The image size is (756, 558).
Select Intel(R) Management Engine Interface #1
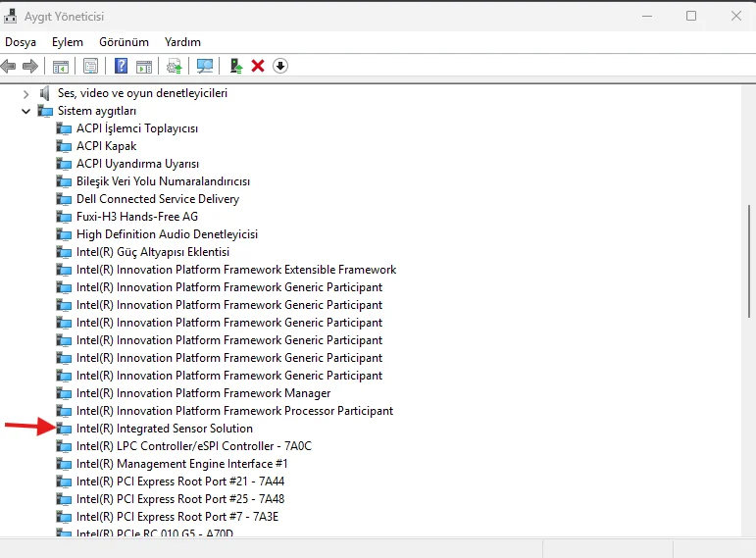tap(181, 464)
